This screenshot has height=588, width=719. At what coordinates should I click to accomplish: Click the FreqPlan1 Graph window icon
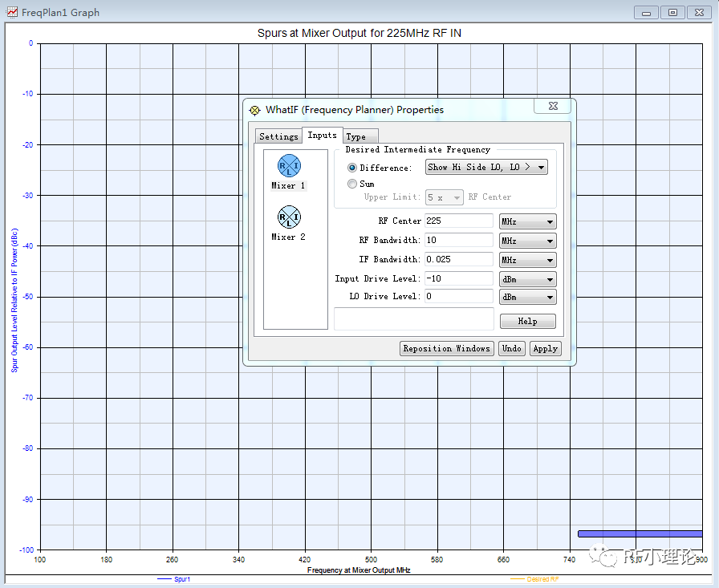pyautogui.click(x=11, y=12)
